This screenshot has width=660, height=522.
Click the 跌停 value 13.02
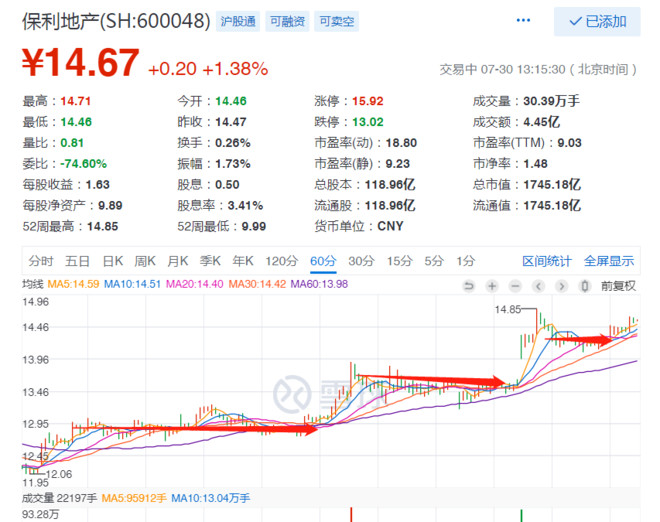[x=368, y=122]
